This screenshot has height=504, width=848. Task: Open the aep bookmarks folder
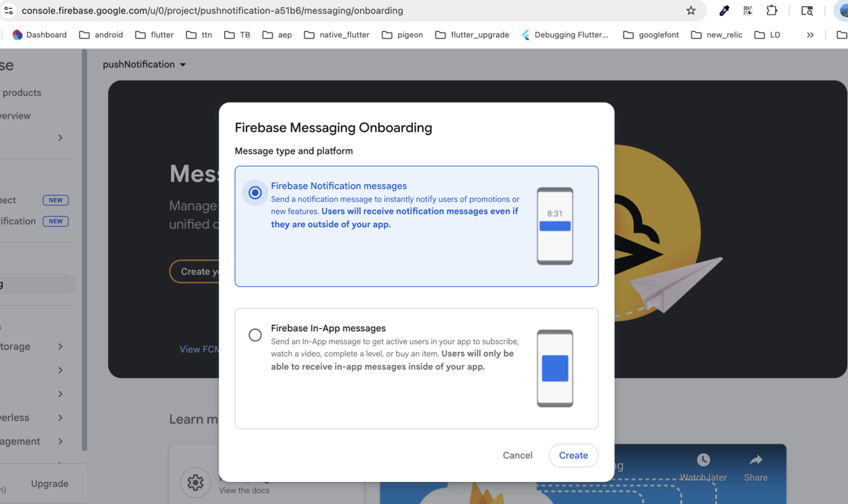pos(277,35)
